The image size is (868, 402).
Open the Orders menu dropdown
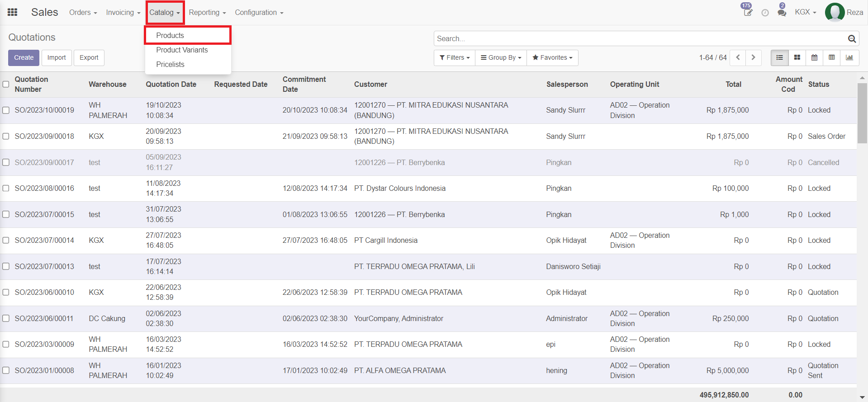(x=83, y=13)
